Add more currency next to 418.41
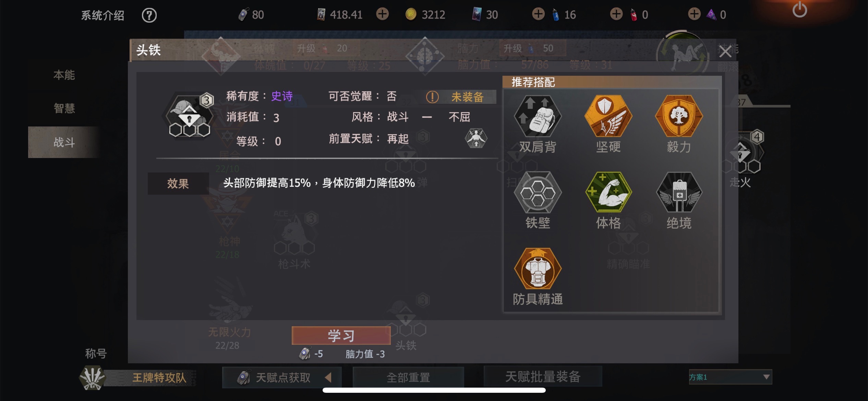This screenshot has width=868, height=401. [383, 14]
